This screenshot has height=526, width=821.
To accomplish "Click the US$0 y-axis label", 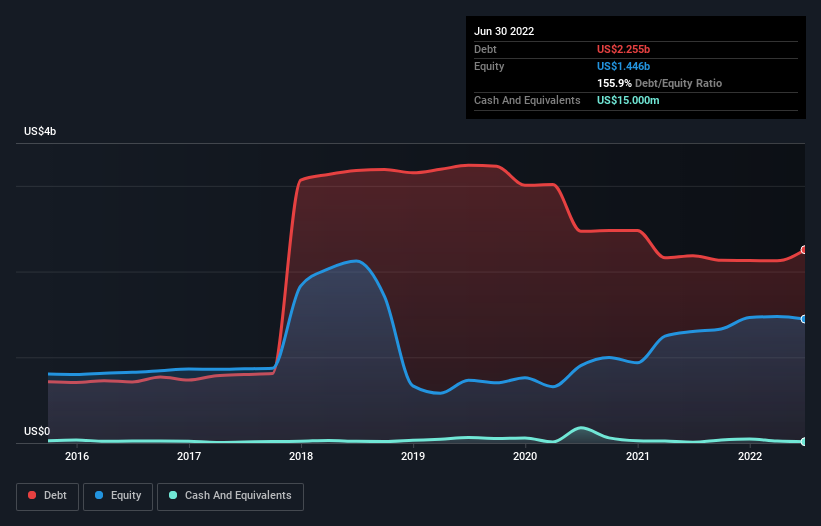I will [37, 431].
